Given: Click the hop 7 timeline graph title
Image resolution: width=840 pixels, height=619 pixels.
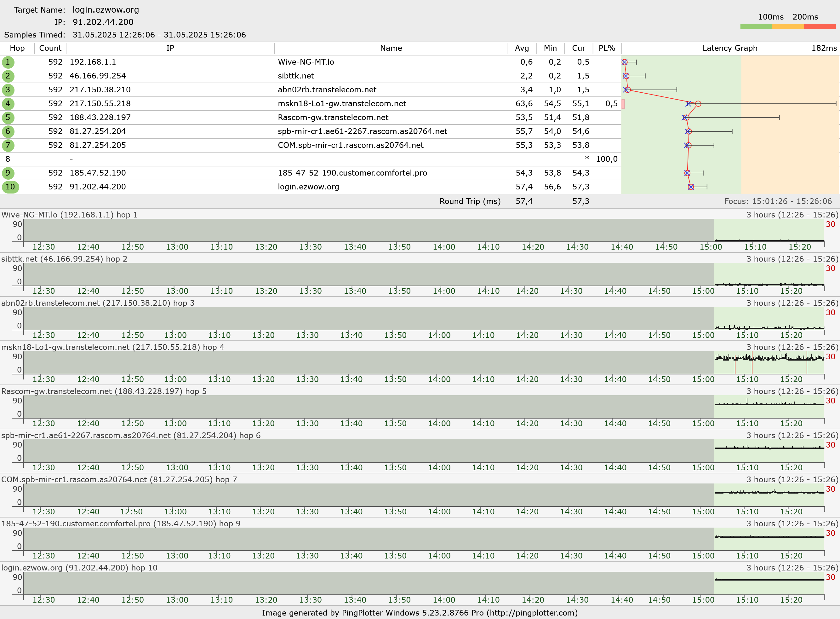Looking at the screenshot, I should tap(119, 480).
